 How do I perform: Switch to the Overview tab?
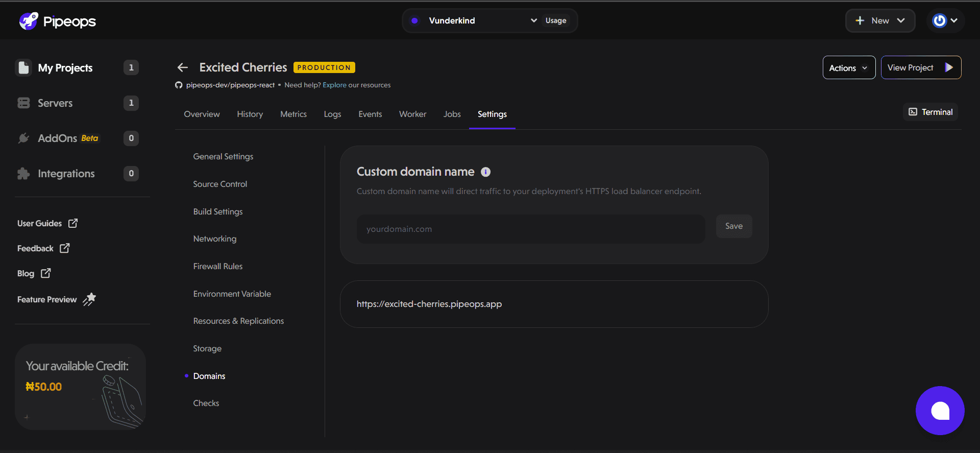(202, 114)
